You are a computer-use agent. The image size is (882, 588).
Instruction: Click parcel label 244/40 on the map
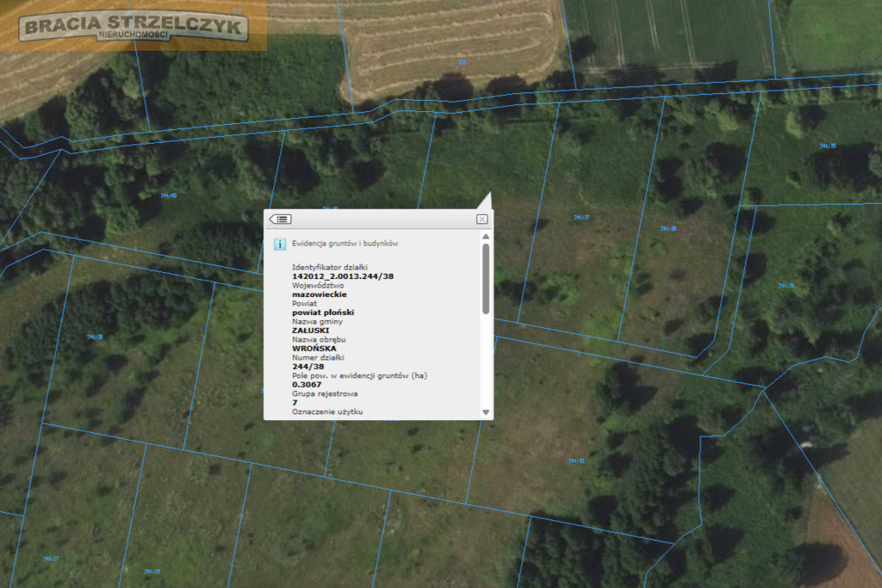pyautogui.click(x=169, y=195)
